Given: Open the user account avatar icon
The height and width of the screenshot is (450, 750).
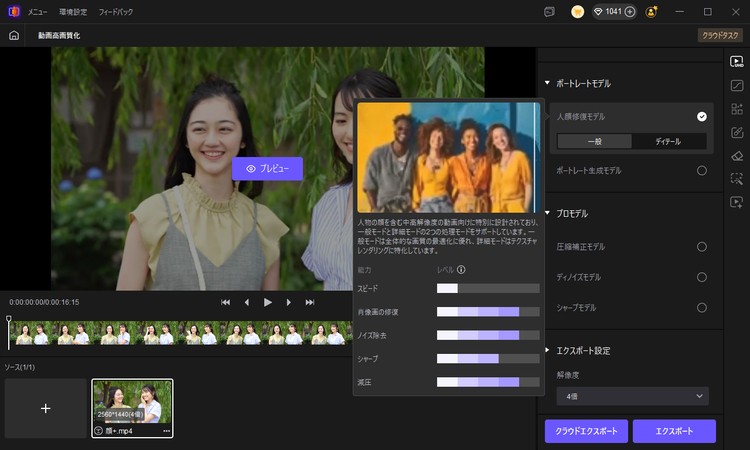Looking at the screenshot, I should 652,12.
